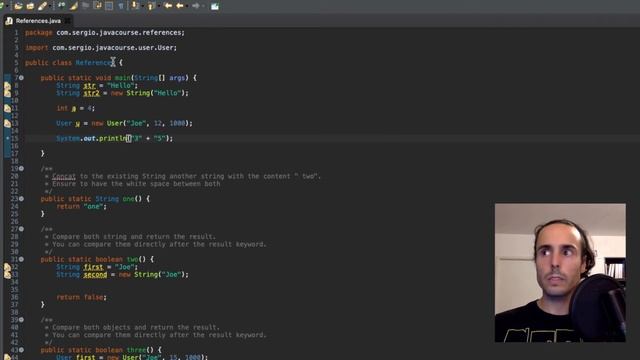Click the underlined variable second on line 33

pyautogui.click(x=95, y=275)
